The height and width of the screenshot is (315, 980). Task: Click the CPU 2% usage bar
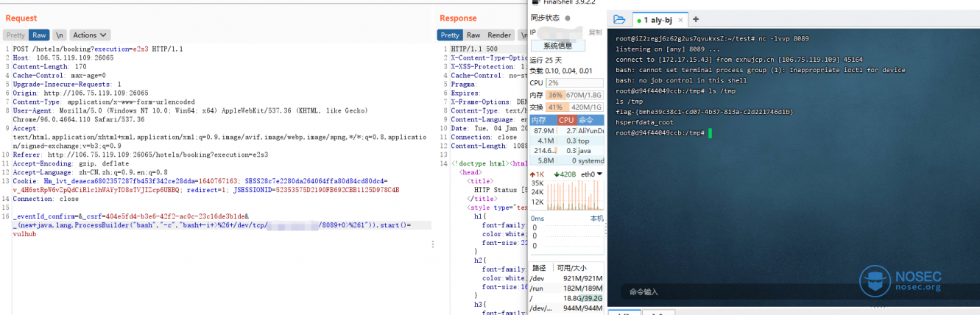tap(574, 83)
